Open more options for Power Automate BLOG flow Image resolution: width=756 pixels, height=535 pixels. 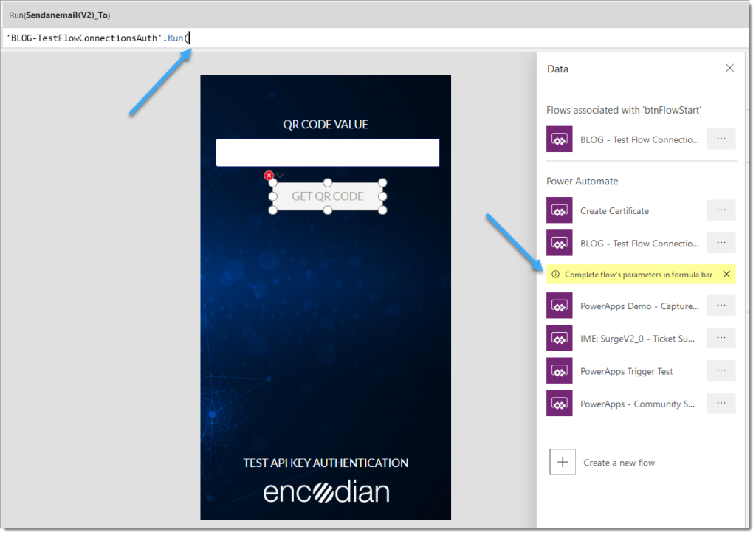pyautogui.click(x=721, y=243)
